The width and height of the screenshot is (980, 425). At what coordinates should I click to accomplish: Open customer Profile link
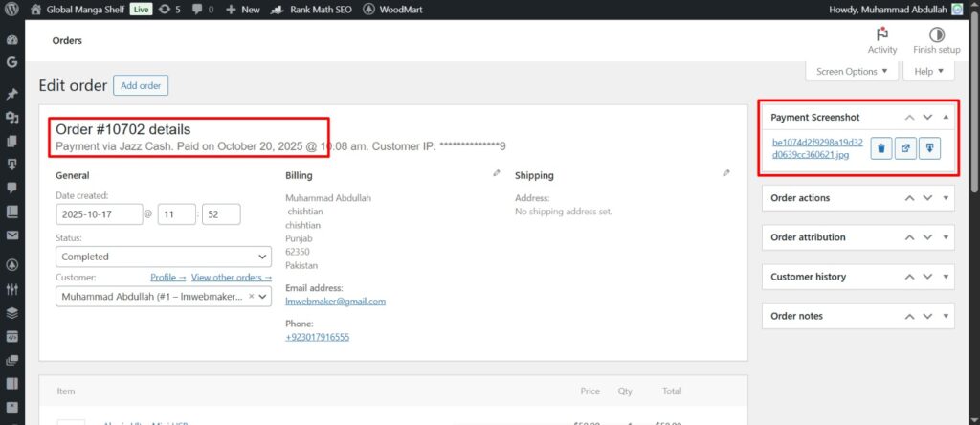pyautogui.click(x=168, y=277)
